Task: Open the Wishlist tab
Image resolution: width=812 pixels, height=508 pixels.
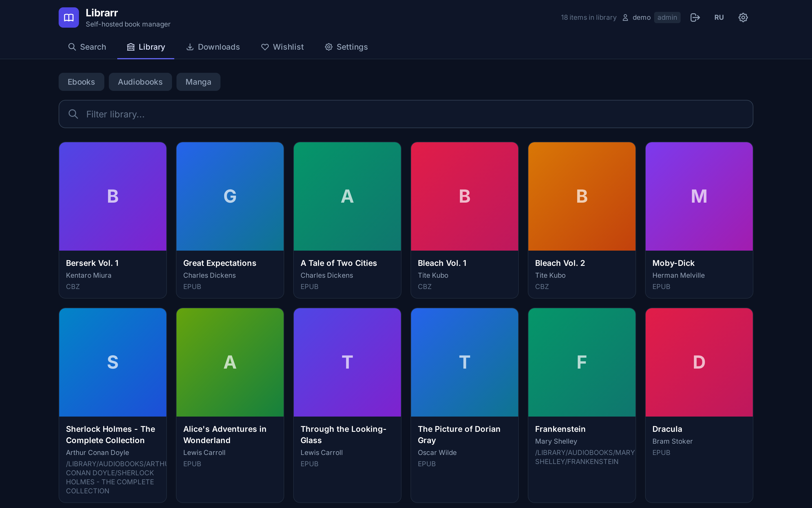Action: point(282,47)
